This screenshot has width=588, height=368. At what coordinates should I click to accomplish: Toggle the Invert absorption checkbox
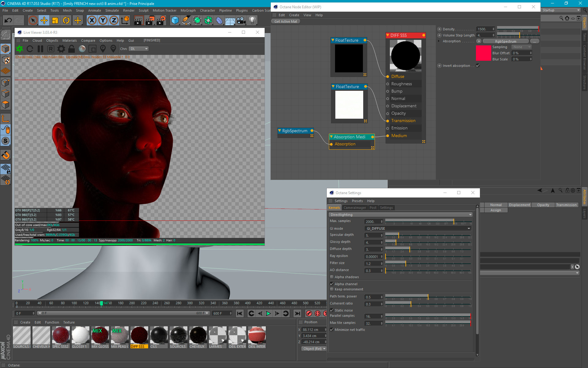click(x=478, y=65)
